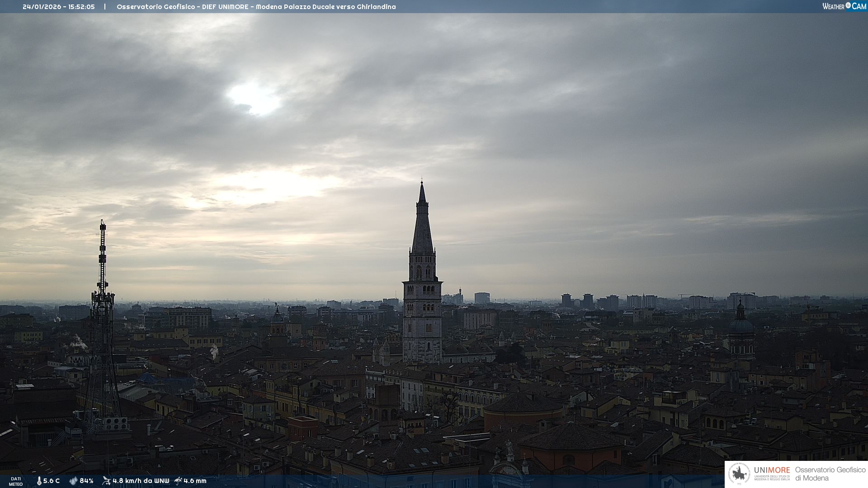Click the large church dome on right
This screenshot has width=868, height=488.
click(741, 325)
